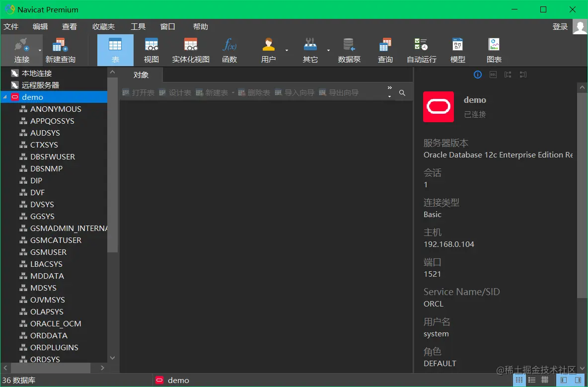Expand the object toolbar overflow chevron
The width and height of the screenshot is (588, 387).
[x=390, y=88]
